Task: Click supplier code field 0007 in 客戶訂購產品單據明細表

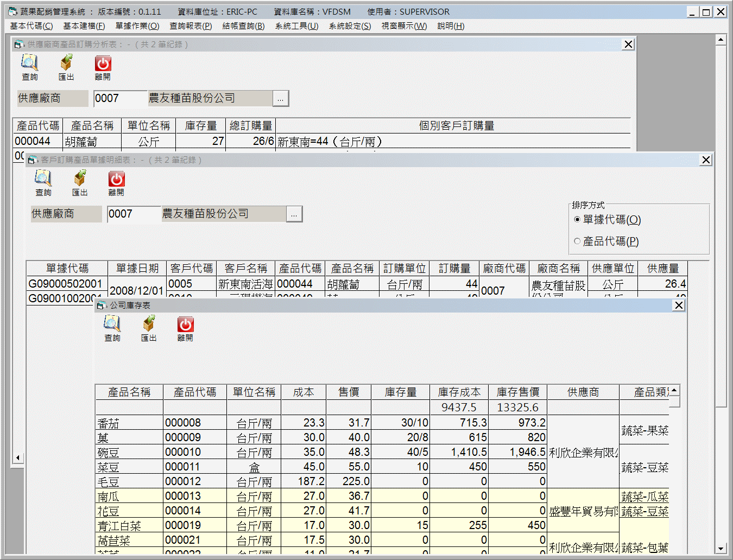Action: (134, 214)
